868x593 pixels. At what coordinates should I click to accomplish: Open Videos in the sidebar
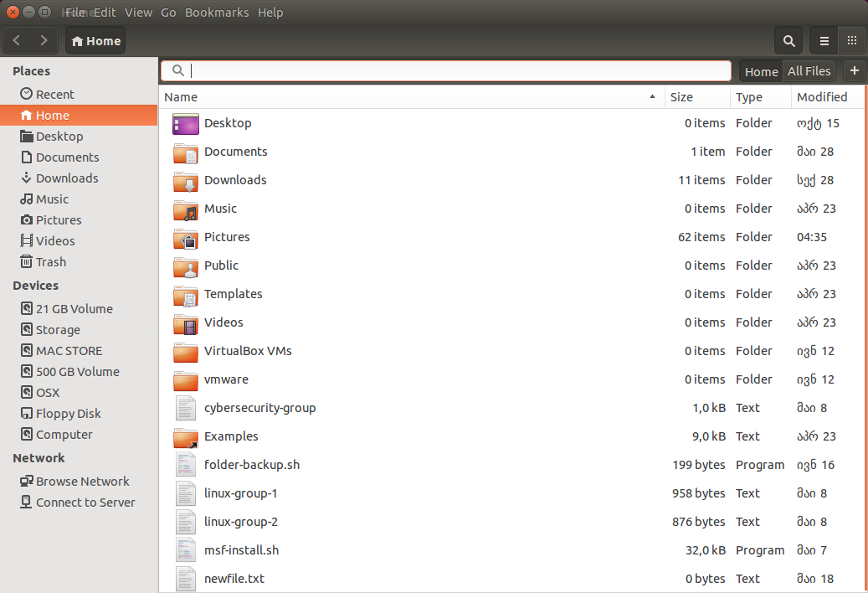point(79,241)
